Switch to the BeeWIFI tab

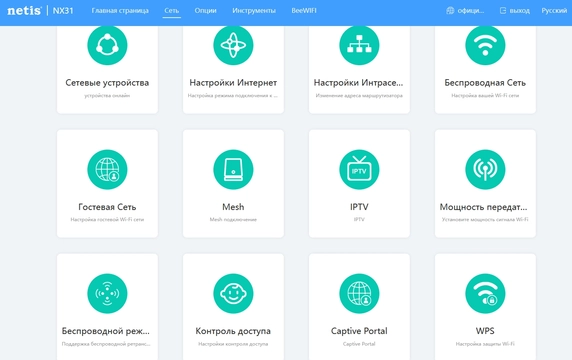(304, 11)
